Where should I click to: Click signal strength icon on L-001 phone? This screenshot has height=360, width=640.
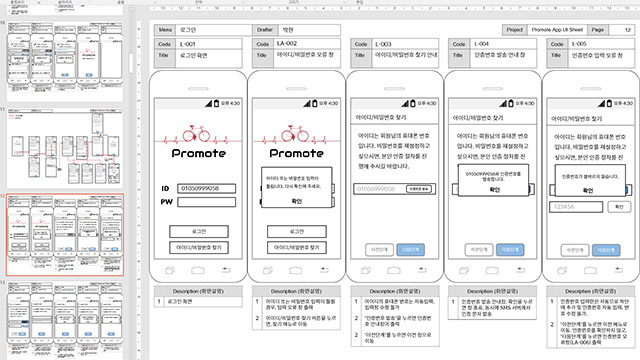[x=209, y=104]
